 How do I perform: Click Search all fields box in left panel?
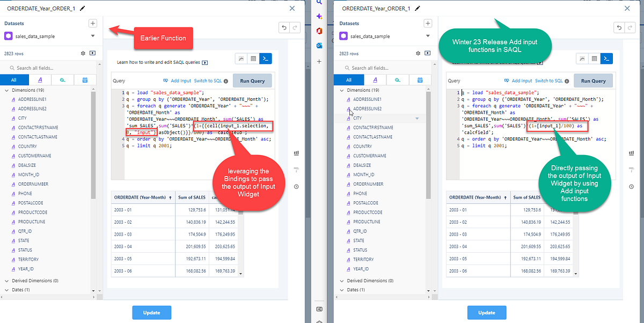[x=50, y=68]
